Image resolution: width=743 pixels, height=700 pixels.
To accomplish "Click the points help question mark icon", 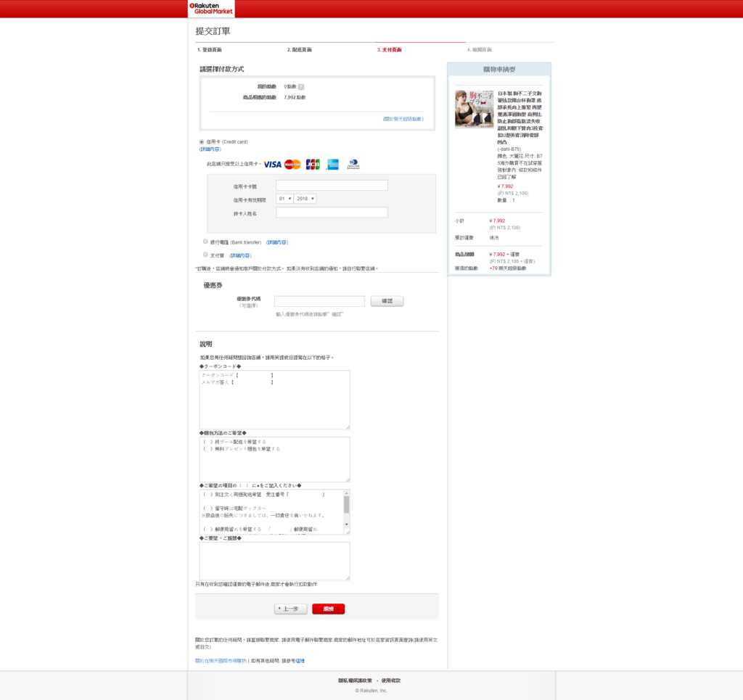I will pyautogui.click(x=301, y=87).
